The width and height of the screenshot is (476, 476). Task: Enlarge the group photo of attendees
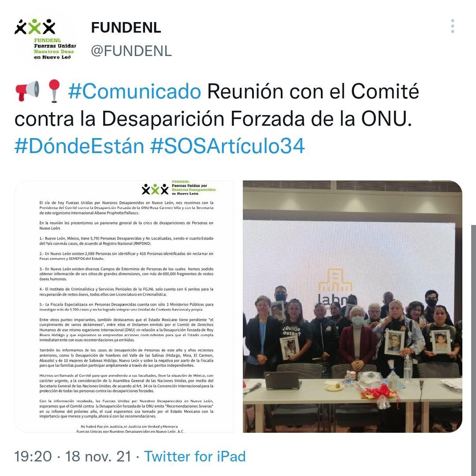pos(353,307)
